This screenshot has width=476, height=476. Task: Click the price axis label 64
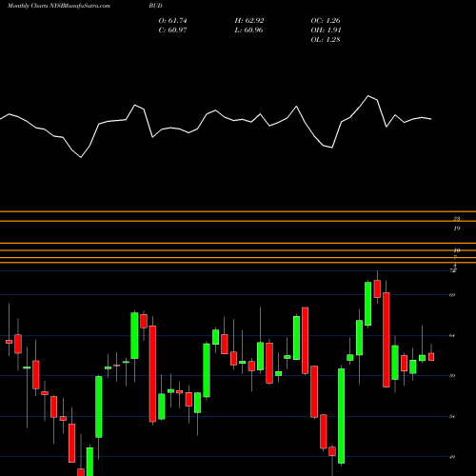(452, 335)
